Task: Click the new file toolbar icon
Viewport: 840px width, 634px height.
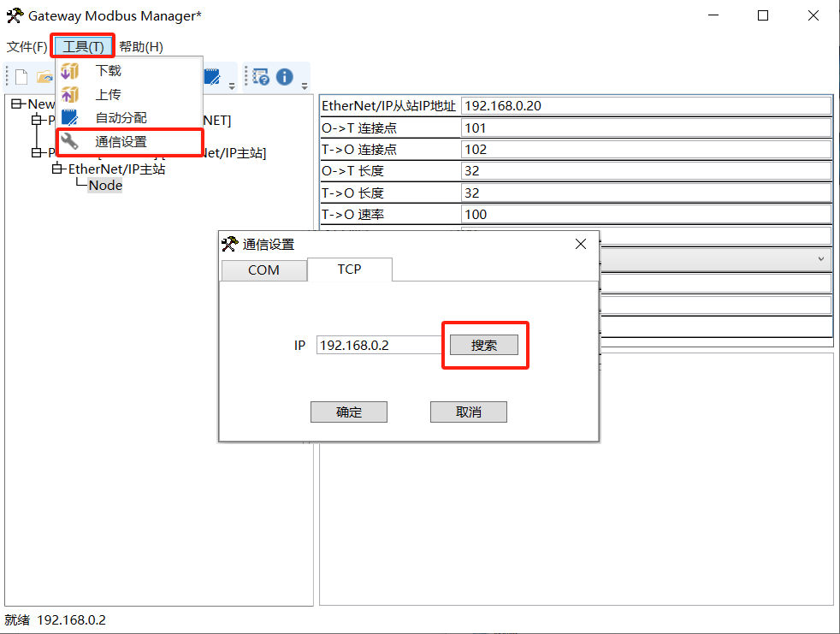Action: point(21,77)
